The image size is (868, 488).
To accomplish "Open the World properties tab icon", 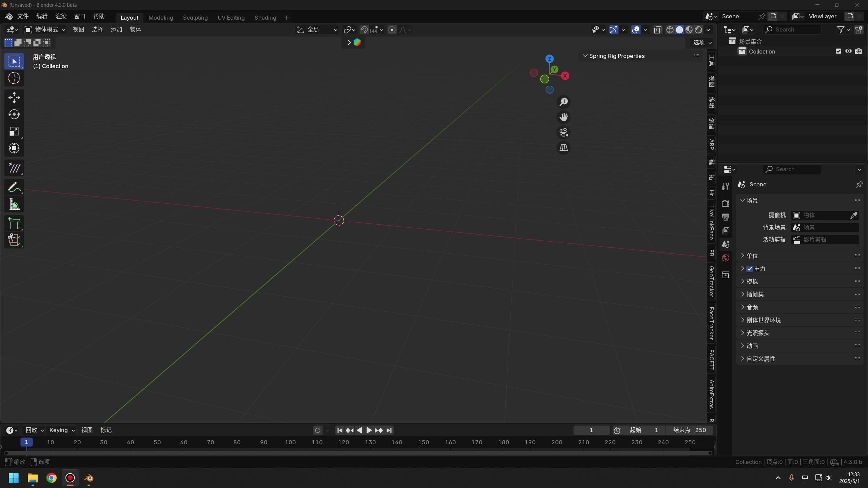I will [x=726, y=258].
